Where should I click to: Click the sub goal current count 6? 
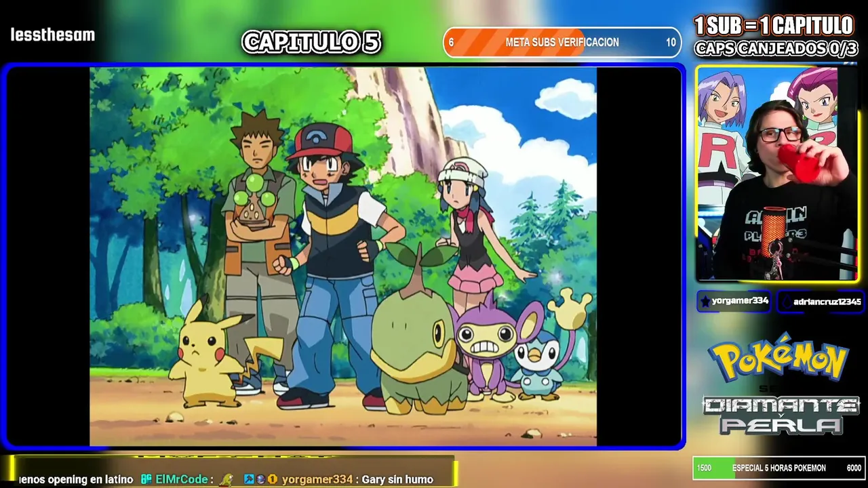[x=451, y=42]
